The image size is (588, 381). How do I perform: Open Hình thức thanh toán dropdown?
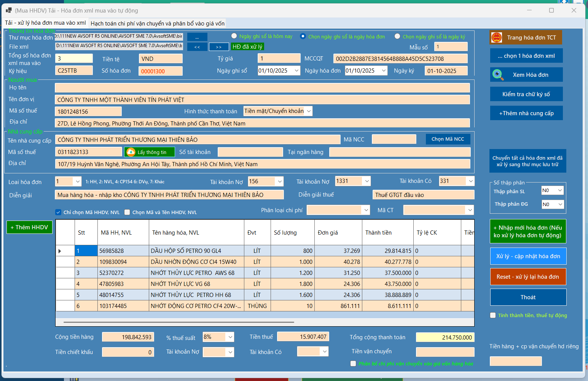point(309,111)
